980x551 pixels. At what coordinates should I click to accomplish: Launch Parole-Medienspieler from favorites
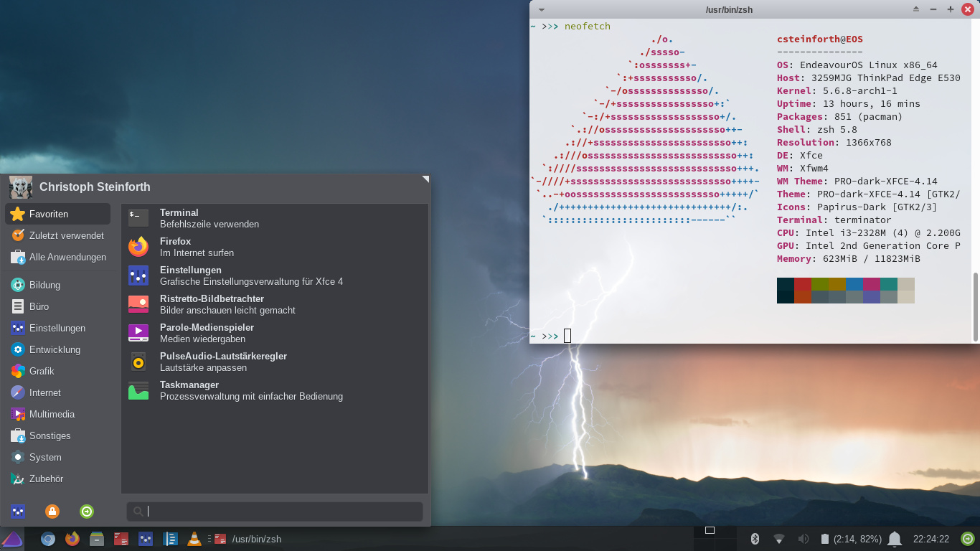click(x=275, y=333)
